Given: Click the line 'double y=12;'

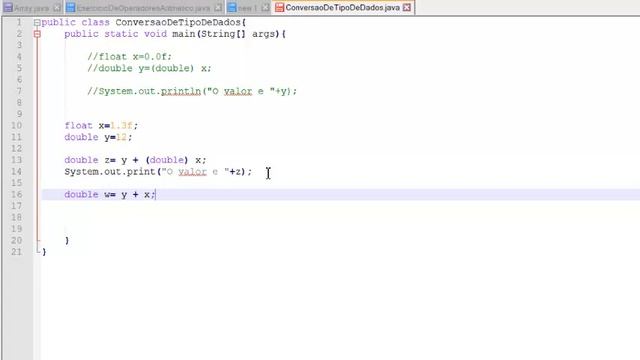Looking at the screenshot, I should (x=98, y=137).
